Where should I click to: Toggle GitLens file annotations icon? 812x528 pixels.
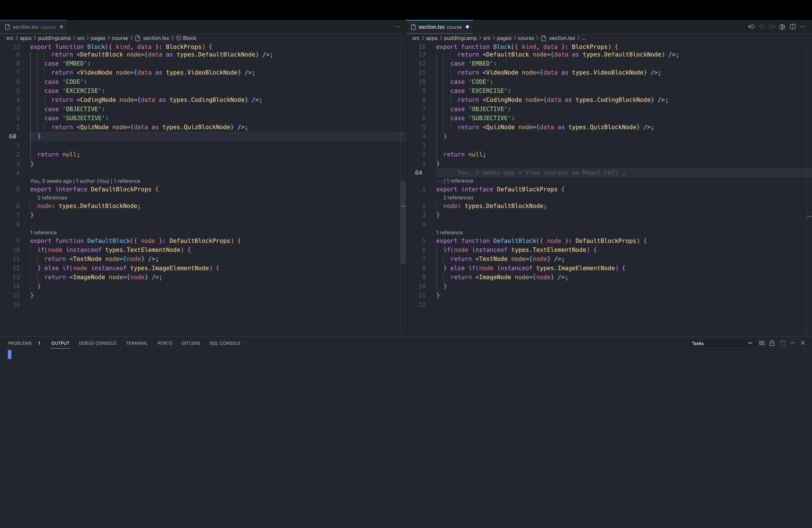782,27
